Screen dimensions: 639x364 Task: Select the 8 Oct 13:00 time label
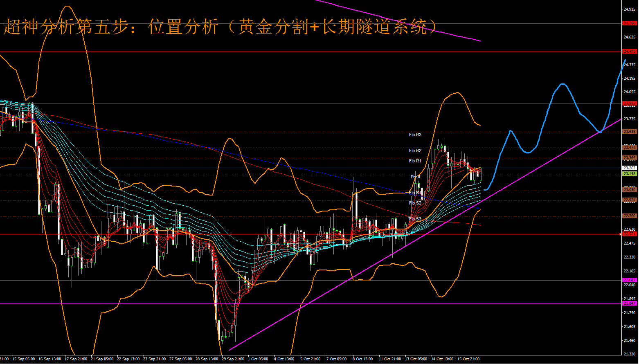362,359
